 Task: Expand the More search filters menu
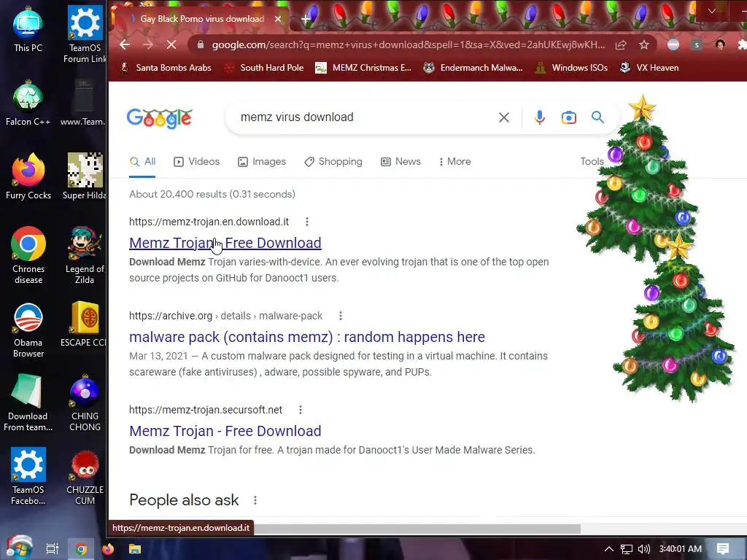[454, 161]
